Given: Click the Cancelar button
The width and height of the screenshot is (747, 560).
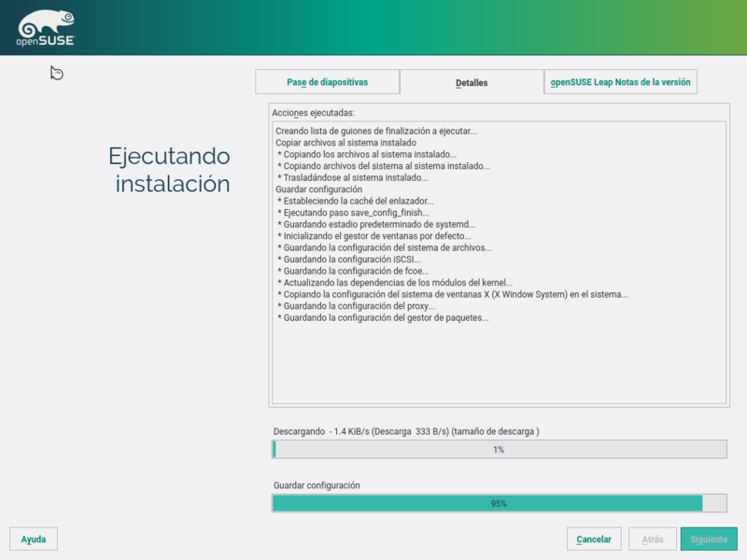Looking at the screenshot, I should point(594,539).
